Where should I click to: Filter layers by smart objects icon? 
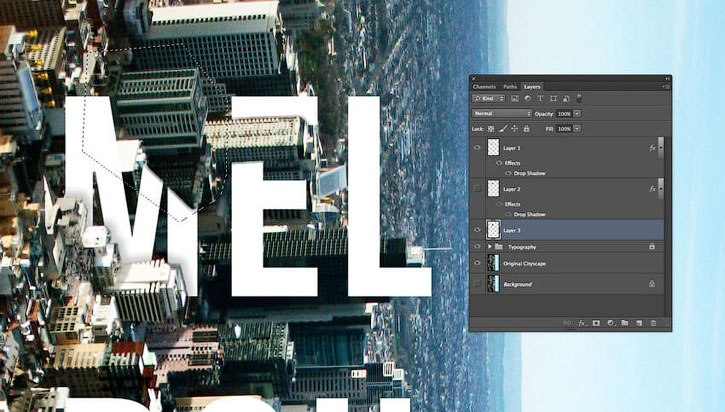[x=566, y=98]
